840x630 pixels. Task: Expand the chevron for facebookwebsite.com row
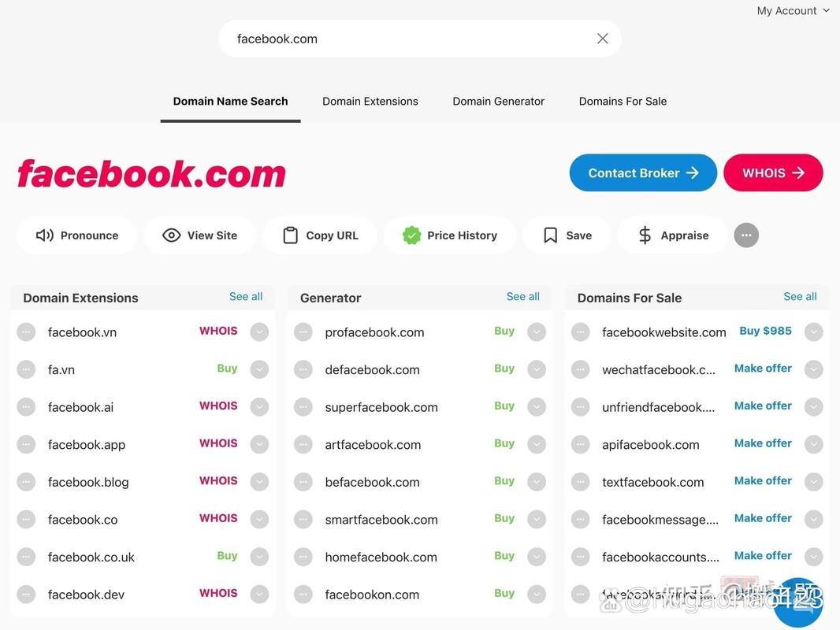click(x=814, y=332)
